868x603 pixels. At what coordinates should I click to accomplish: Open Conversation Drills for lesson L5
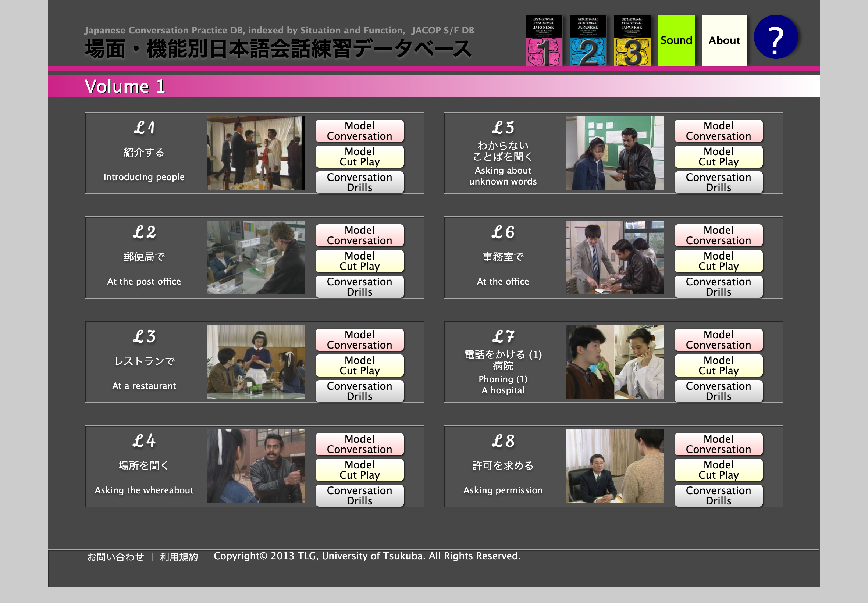(718, 182)
